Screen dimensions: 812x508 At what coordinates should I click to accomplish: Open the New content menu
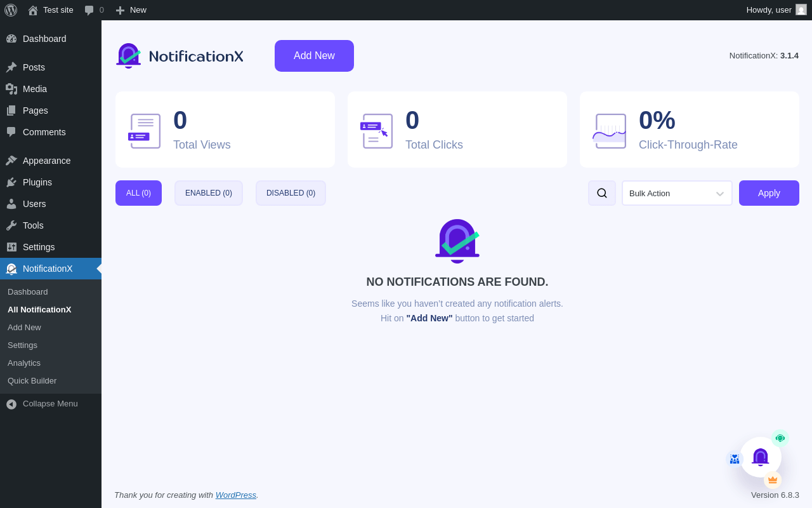click(131, 10)
